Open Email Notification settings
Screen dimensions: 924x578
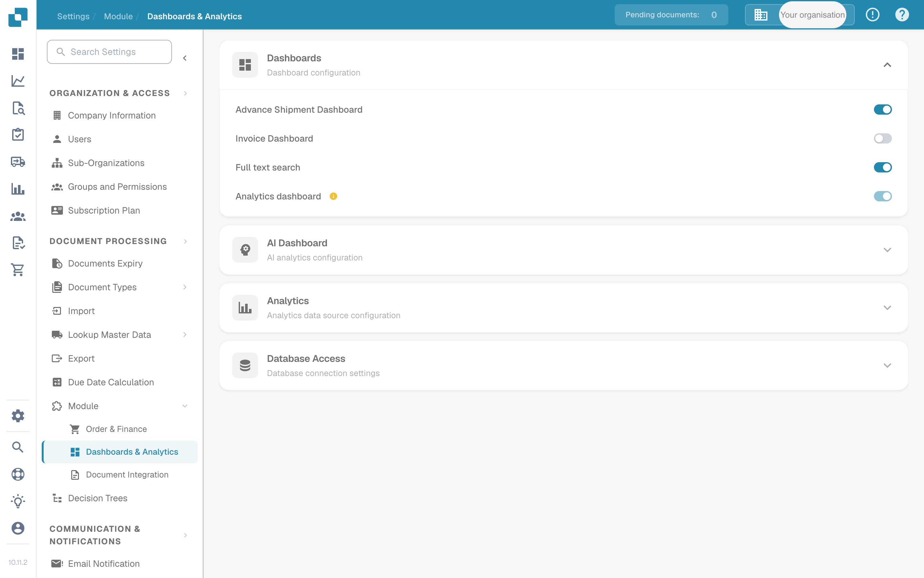[x=104, y=564]
